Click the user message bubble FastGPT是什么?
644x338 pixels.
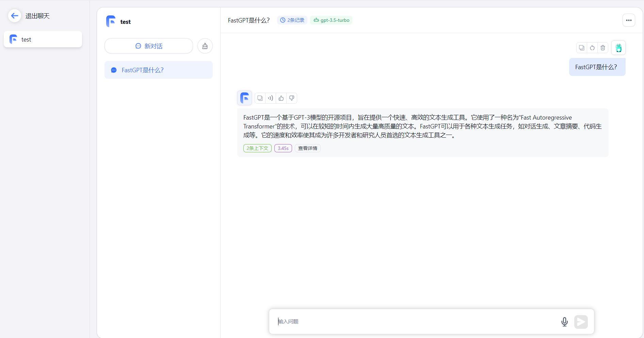(597, 67)
